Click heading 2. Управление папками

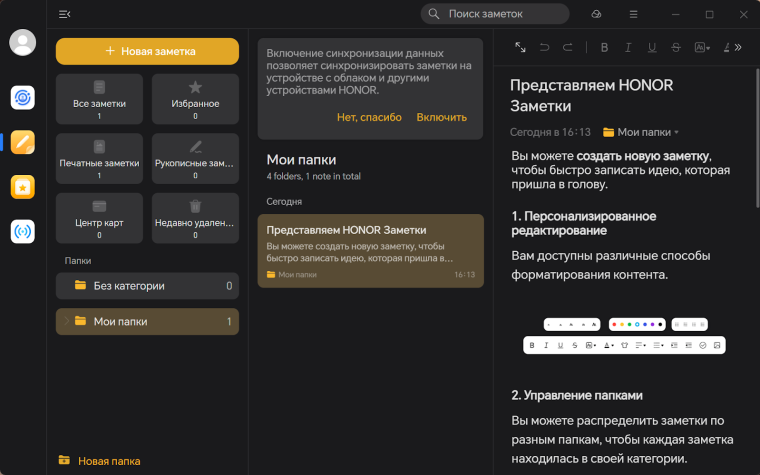pos(577,396)
